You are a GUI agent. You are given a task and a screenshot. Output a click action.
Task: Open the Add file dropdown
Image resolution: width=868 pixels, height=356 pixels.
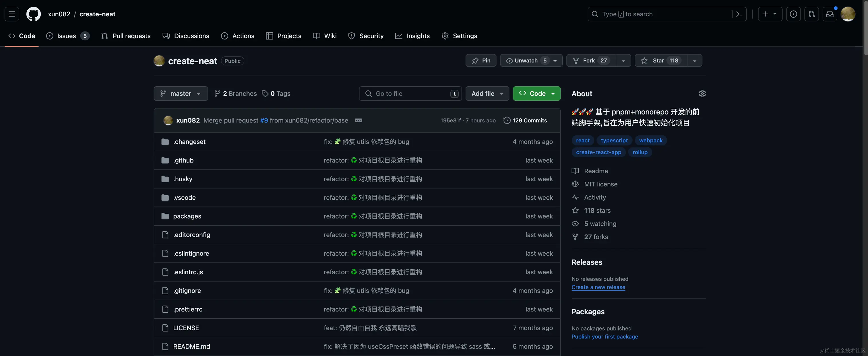point(487,94)
